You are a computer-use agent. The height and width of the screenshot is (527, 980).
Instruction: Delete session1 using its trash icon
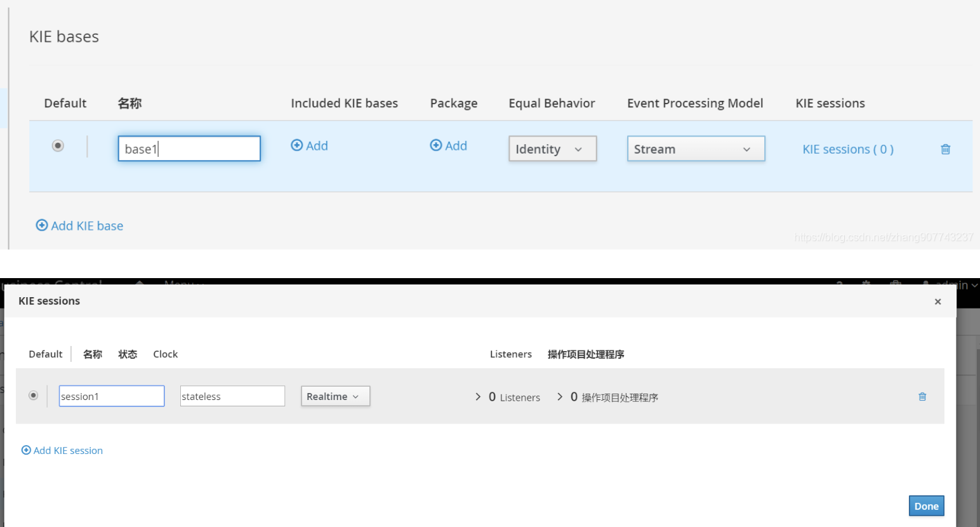(922, 396)
